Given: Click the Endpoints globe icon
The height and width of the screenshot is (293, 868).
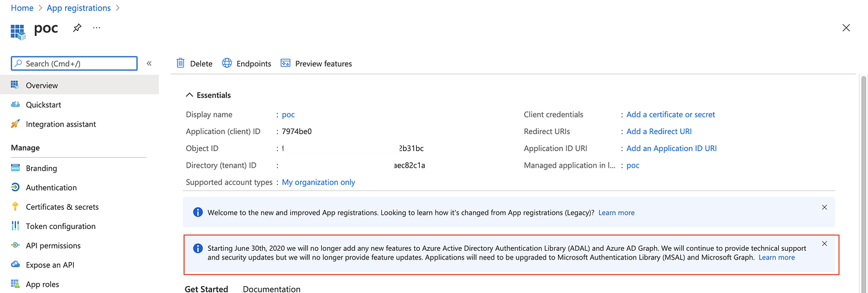Looking at the screenshot, I should tap(227, 63).
